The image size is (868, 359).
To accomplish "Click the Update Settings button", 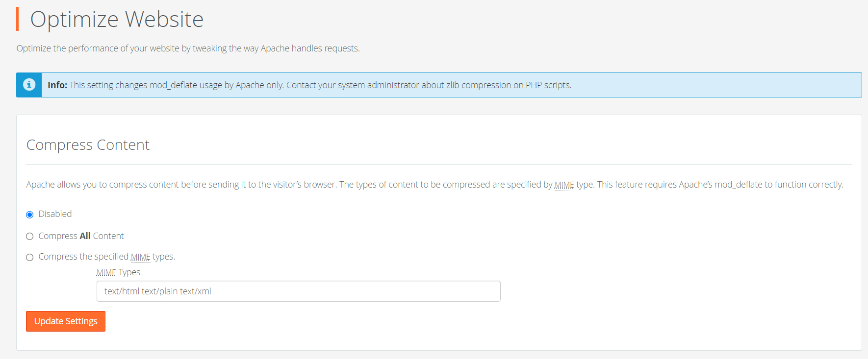I will [x=66, y=321].
